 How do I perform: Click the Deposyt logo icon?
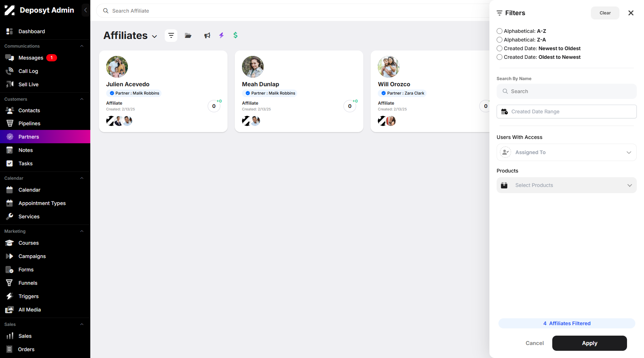tap(9, 10)
